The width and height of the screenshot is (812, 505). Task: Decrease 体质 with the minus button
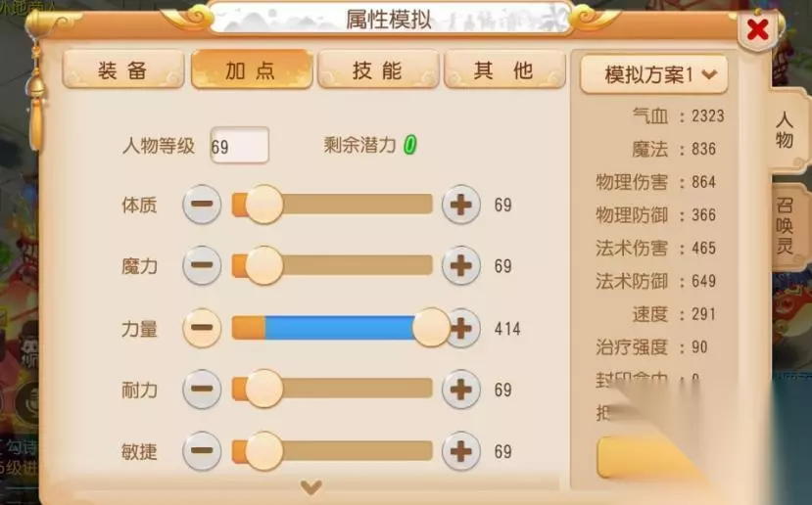tap(202, 205)
